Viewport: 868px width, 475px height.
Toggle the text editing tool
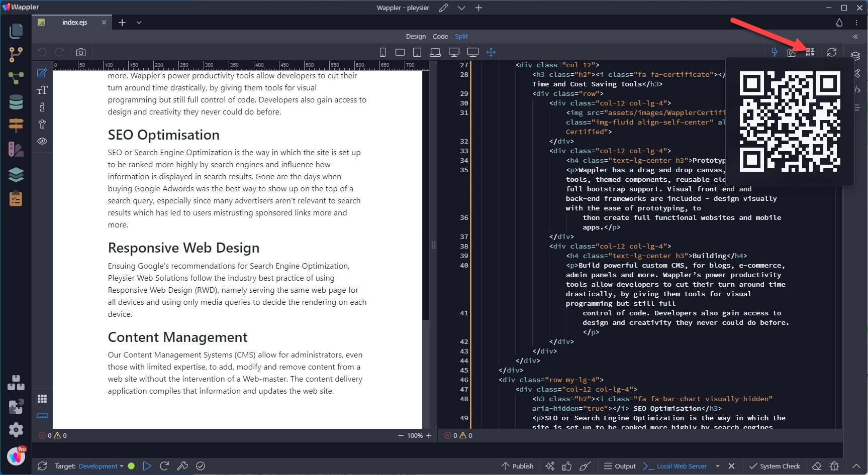42,90
